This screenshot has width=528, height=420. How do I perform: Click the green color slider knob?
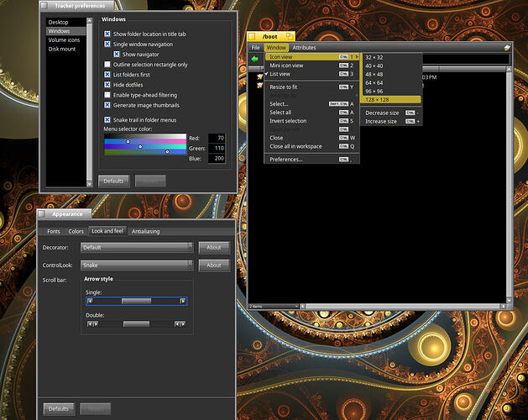click(140, 147)
